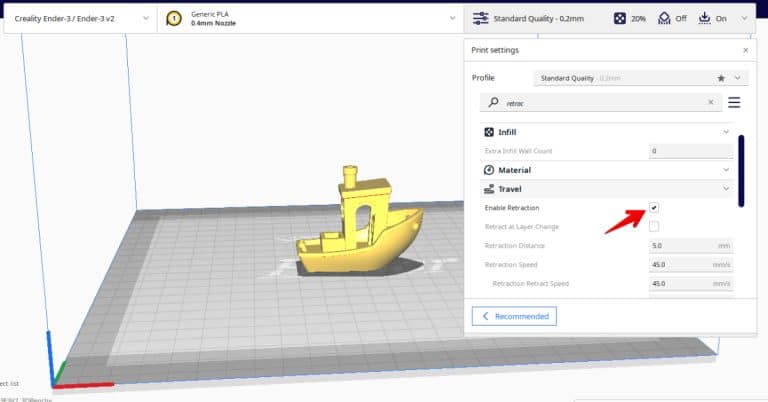The height and width of the screenshot is (402, 768).
Task: Open the Creality Ender-3 printer dropdown
Action: click(80, 18)
